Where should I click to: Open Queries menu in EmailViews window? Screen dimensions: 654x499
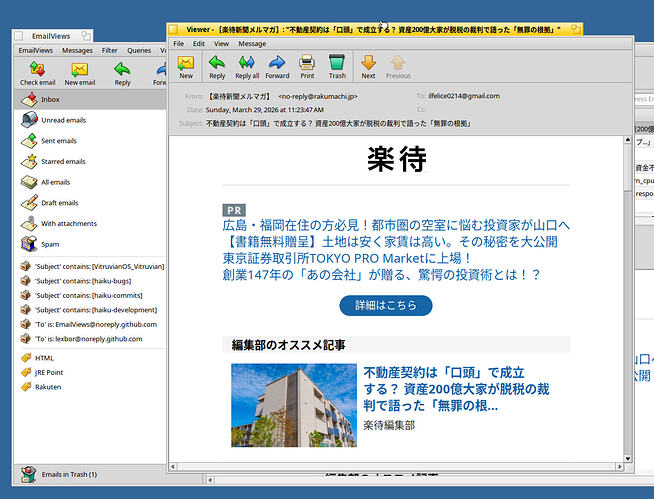point(139,50)
